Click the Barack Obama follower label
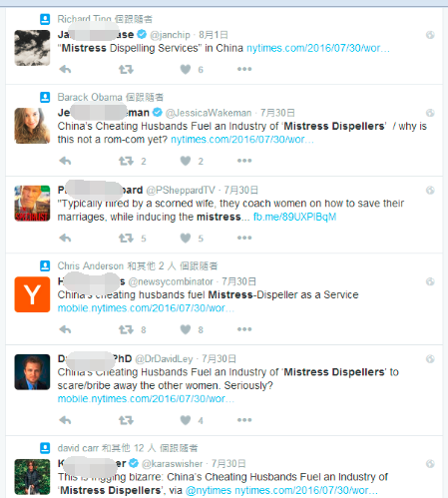Viewport: 448px width, 498px height. [110, 97]
